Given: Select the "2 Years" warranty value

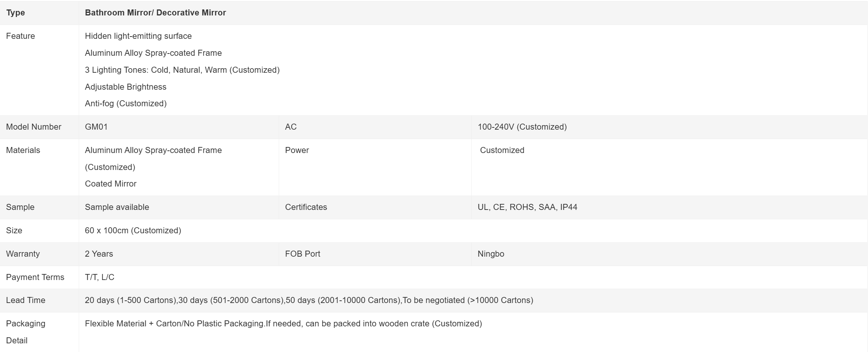Looking at the screenshot, I should coord(99,254).
